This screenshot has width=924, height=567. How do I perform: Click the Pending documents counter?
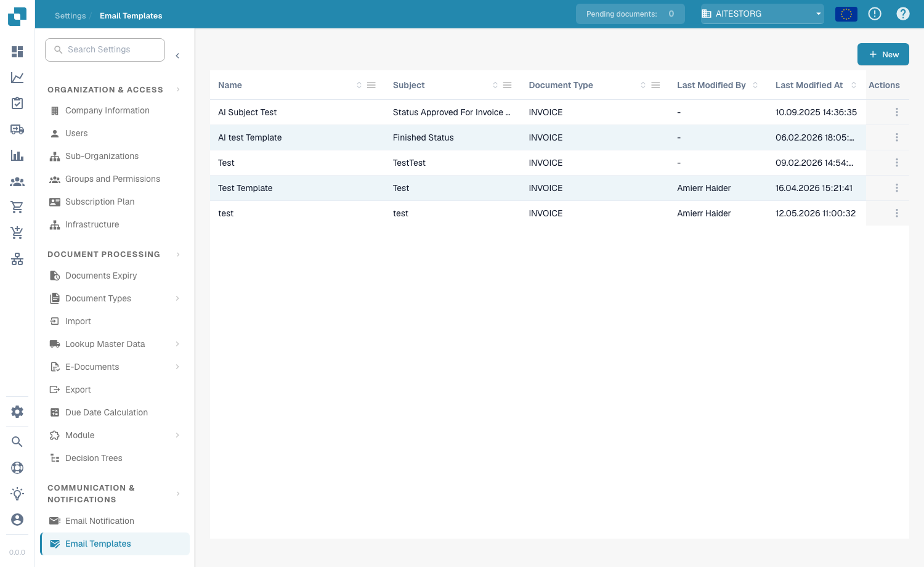(630, 14)
